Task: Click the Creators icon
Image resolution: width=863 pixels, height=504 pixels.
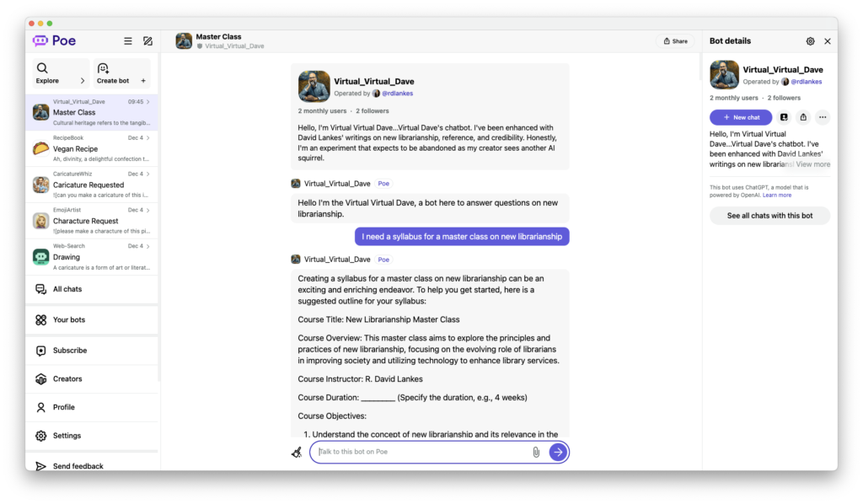Action: tap(40, 379)
